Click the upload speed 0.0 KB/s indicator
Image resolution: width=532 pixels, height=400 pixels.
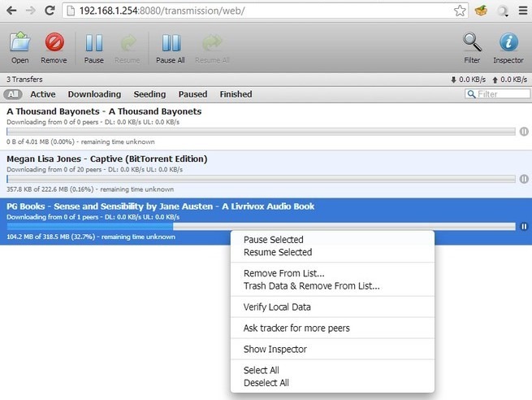pos(509,80)
